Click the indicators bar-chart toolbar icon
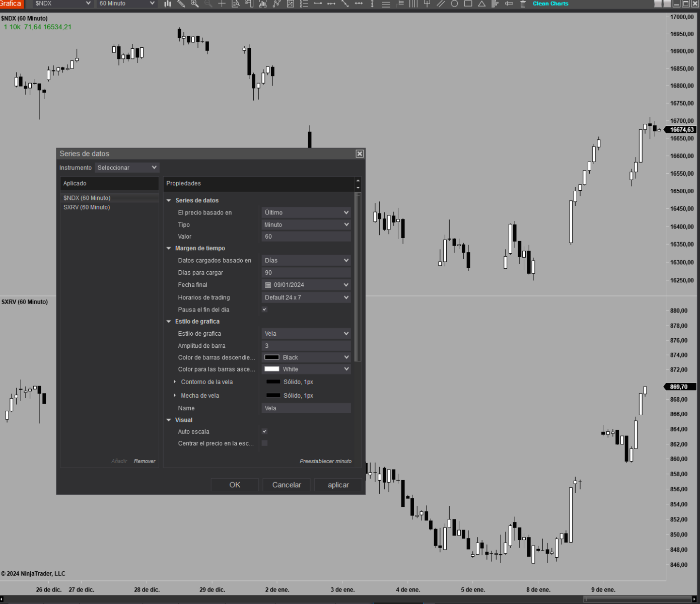 click(263, 4)
